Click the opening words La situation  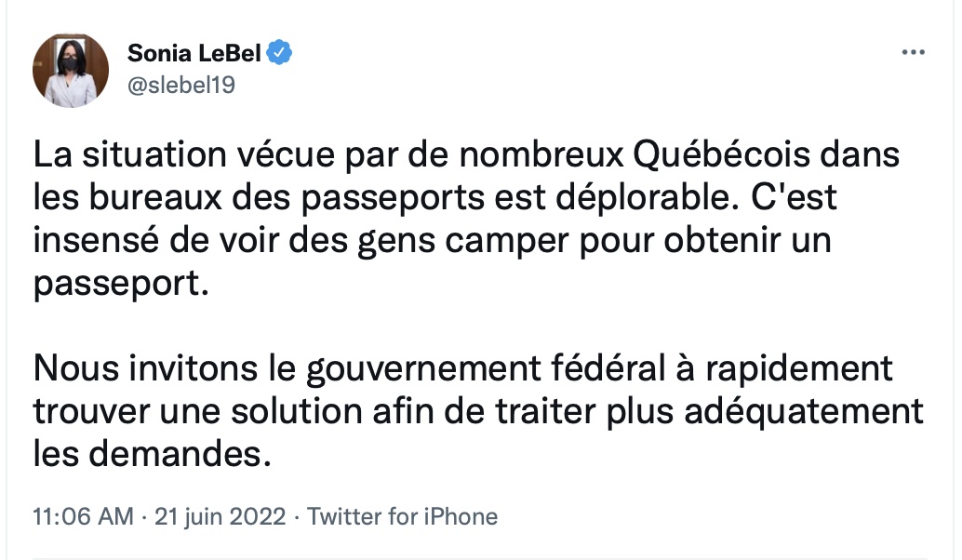(x=130, y=154)
